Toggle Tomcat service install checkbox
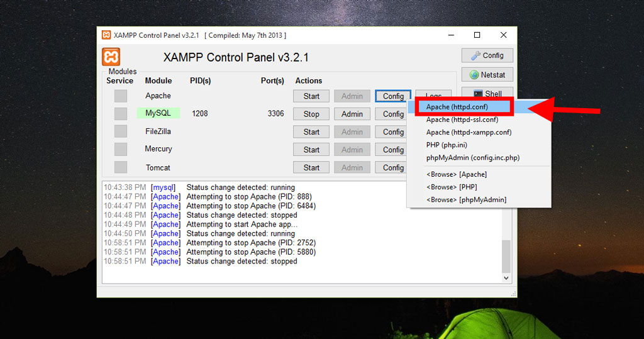644x339 pixels. tap(120, 167)
